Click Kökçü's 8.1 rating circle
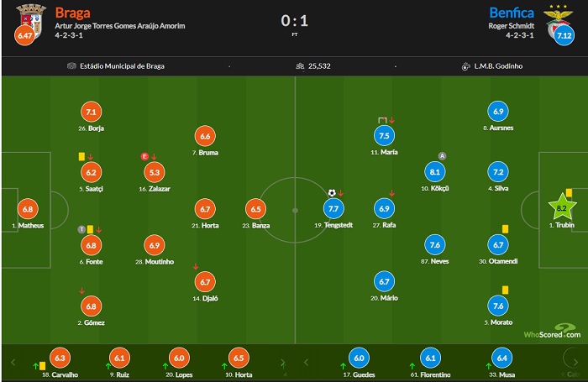 pyautogui.click(x=435, y=172)
